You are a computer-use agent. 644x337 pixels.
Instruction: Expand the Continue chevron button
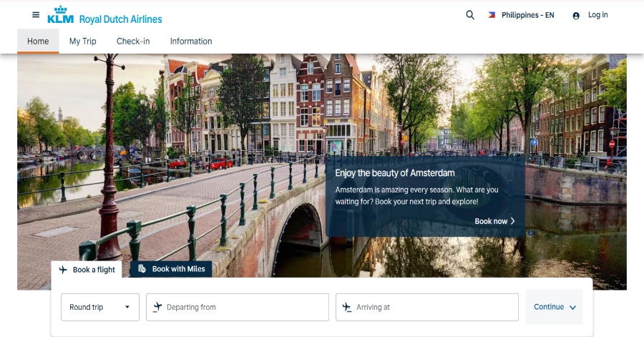pos(554,307)
